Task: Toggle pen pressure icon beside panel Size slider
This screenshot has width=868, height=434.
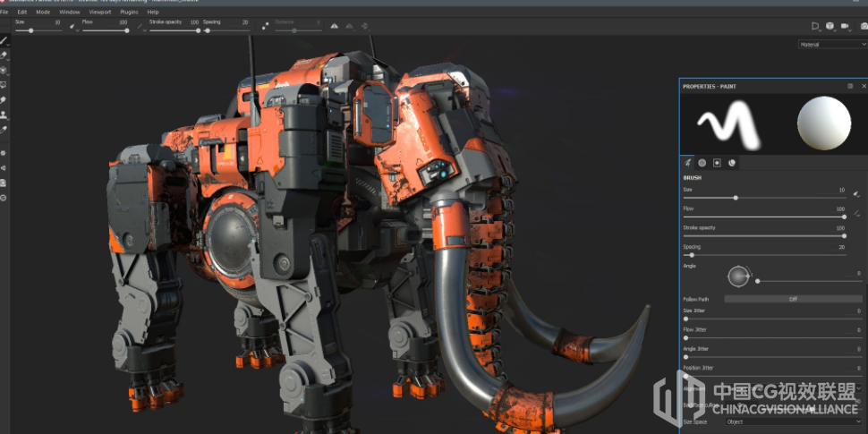Action: click(856, 194)
